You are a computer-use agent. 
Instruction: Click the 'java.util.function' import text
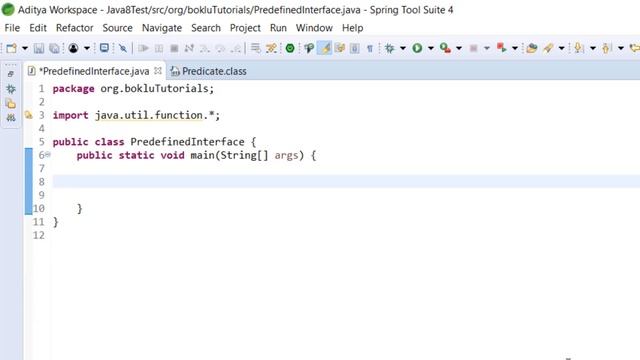click(x=149, y=116)
